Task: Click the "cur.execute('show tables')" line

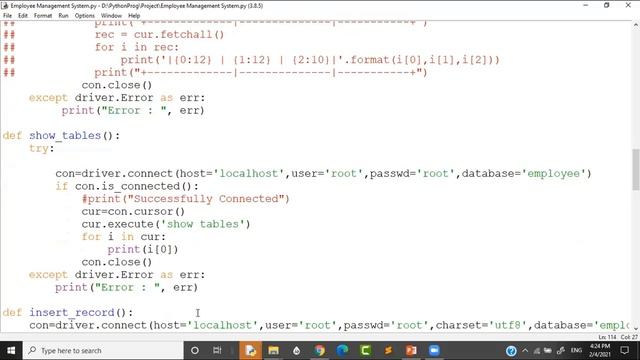Action: pos(166,224)
